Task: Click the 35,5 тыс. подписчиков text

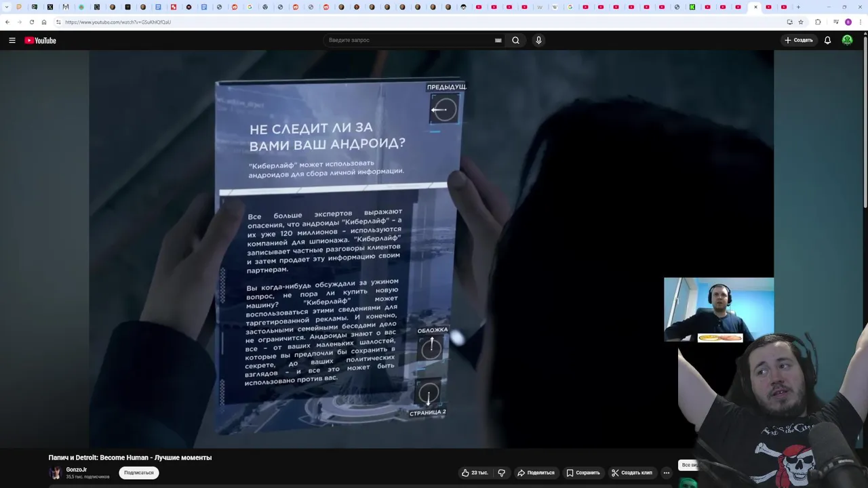Action: click(87, 477)
